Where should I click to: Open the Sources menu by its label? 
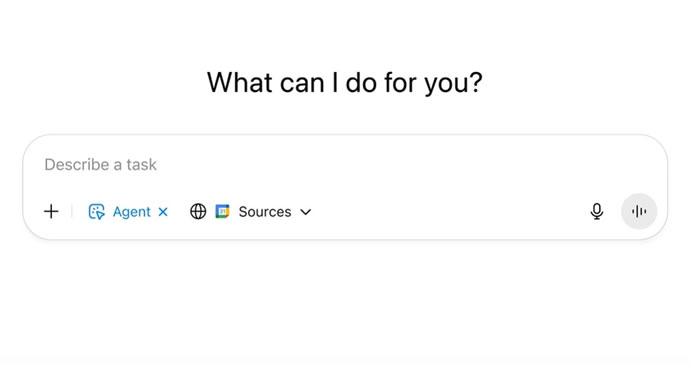(x=265, y=212)
